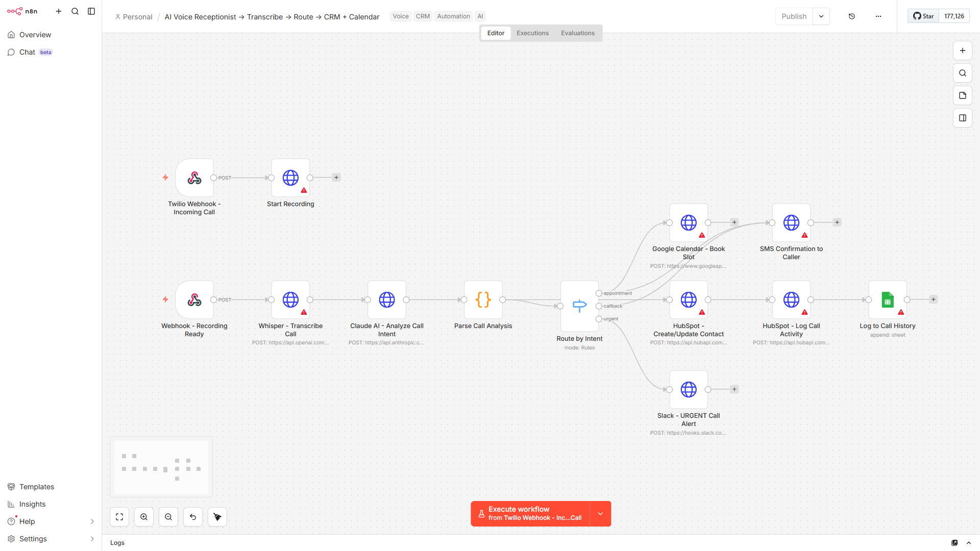Expand the Logs panel chevron
980x551 pixels.
pyautogui.click(x=968, y=543)
